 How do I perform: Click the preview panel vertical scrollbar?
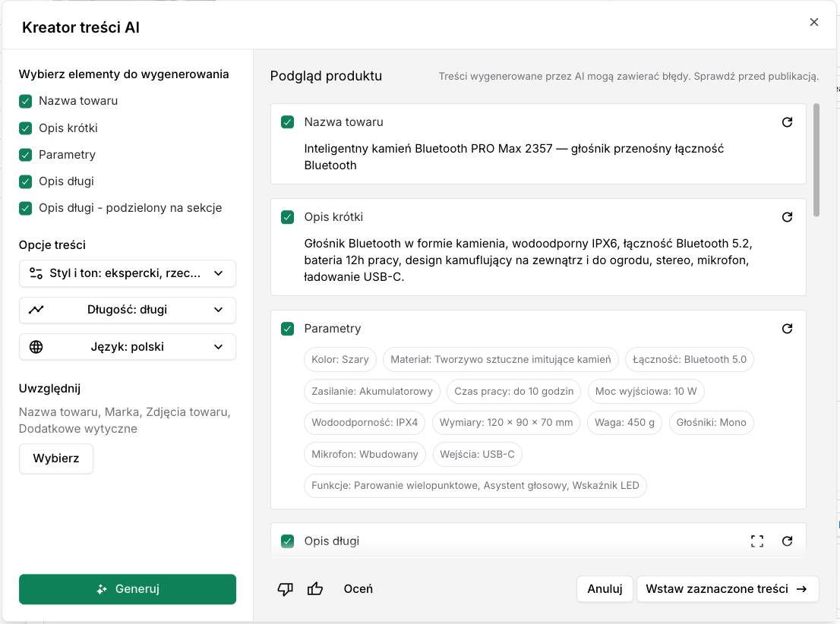816,160
